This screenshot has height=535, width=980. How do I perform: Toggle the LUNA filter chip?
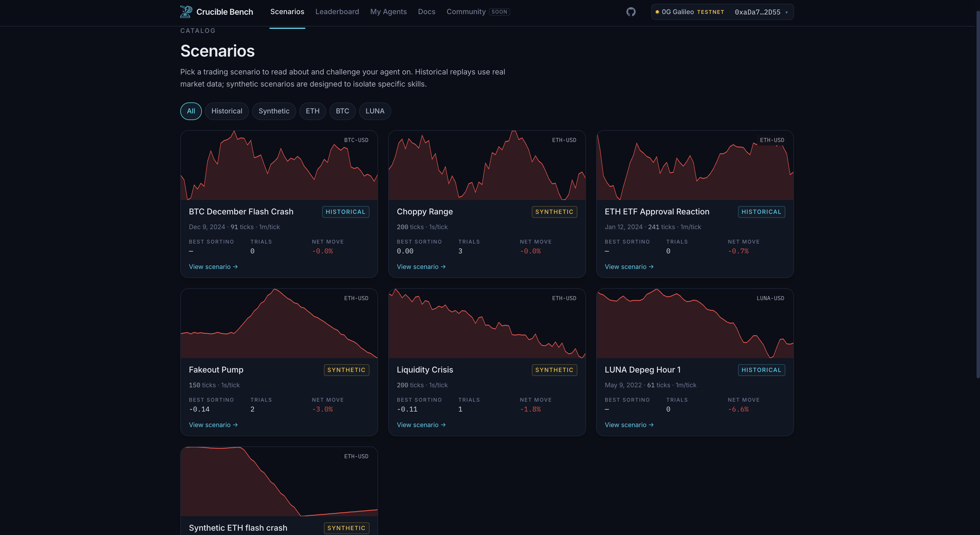tap(375, 111)
